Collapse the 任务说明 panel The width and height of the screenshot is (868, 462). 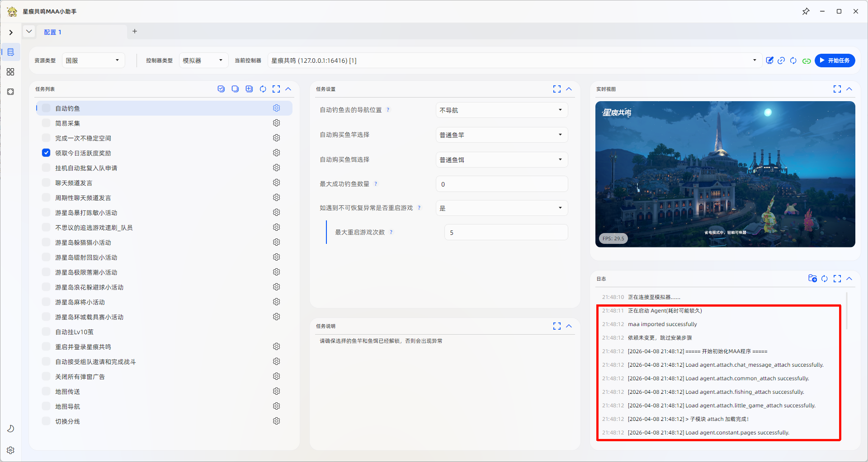tap(569, 326)
